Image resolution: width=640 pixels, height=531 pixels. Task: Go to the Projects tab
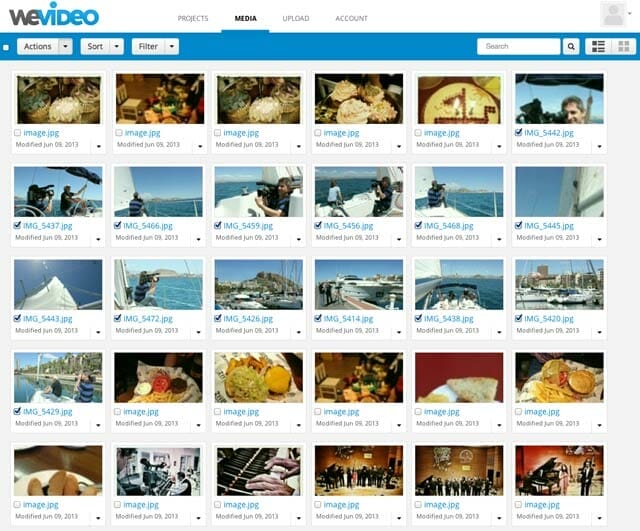click(193, 18)
